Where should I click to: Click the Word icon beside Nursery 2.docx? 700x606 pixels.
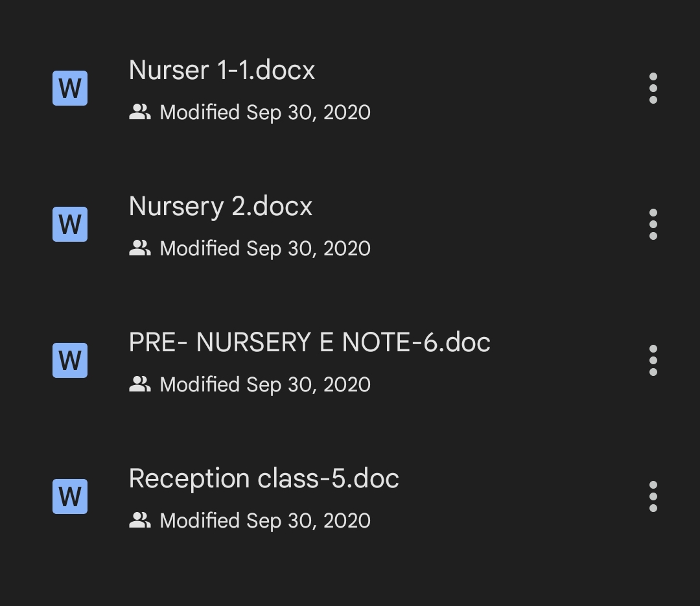pyautogui.click(x=70, y=224)
